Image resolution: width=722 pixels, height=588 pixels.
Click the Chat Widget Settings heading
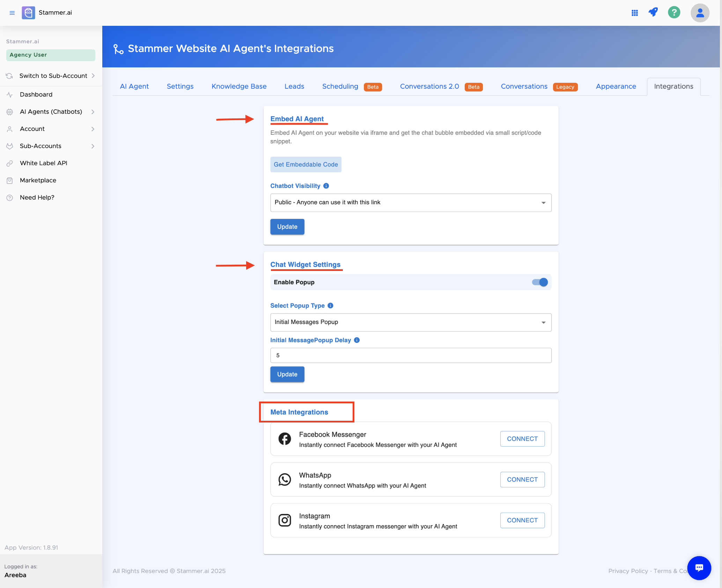pos(305,264)
